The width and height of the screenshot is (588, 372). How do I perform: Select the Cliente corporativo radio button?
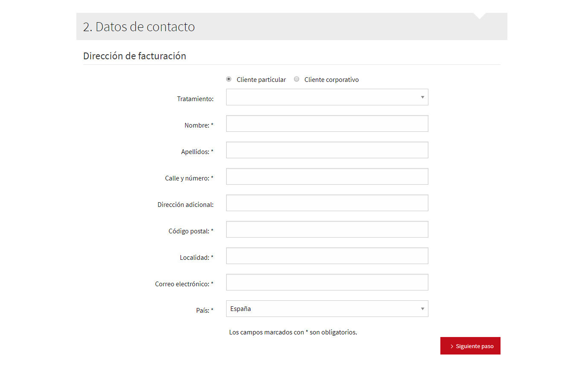click(297, 79)
